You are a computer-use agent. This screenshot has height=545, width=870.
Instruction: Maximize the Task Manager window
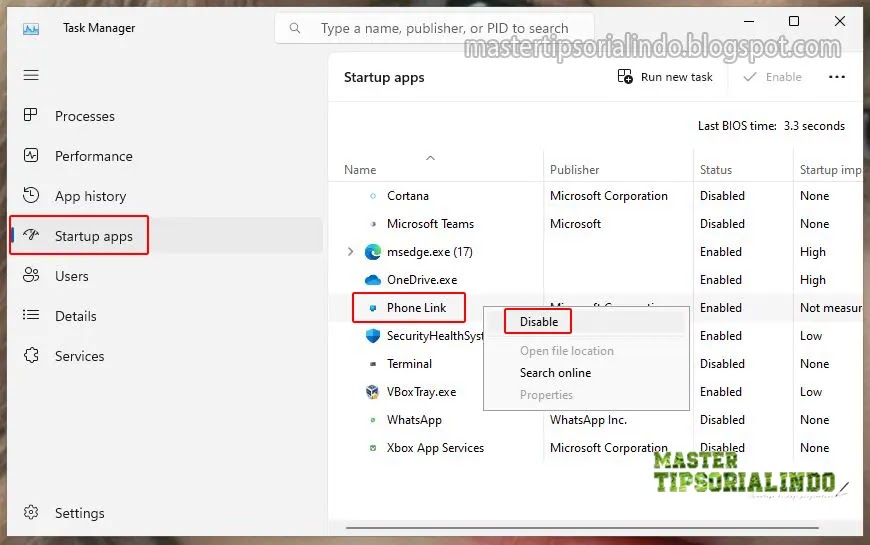point(794,21)
